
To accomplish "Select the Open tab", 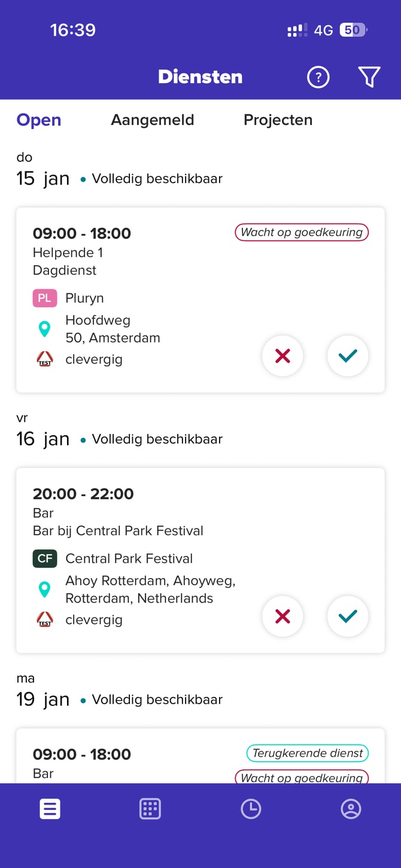I will tap(39, 120).
